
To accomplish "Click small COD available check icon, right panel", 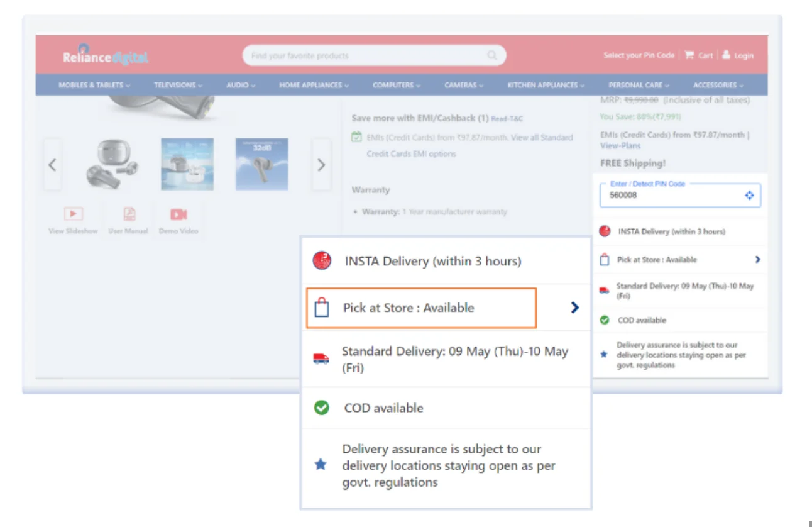I will [605, 320].
